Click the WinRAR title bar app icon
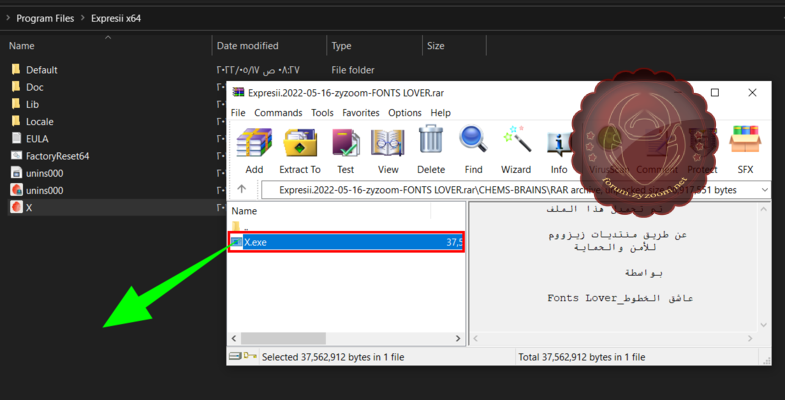Image resolution: width=785 pixels, height=400 pixels. pos(239,93)
